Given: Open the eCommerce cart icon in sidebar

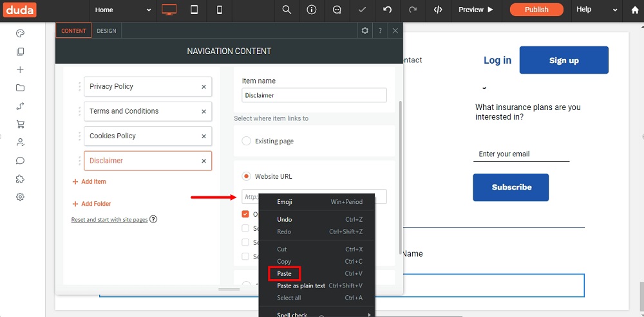Looking at the screenshot, I should 20,124.
